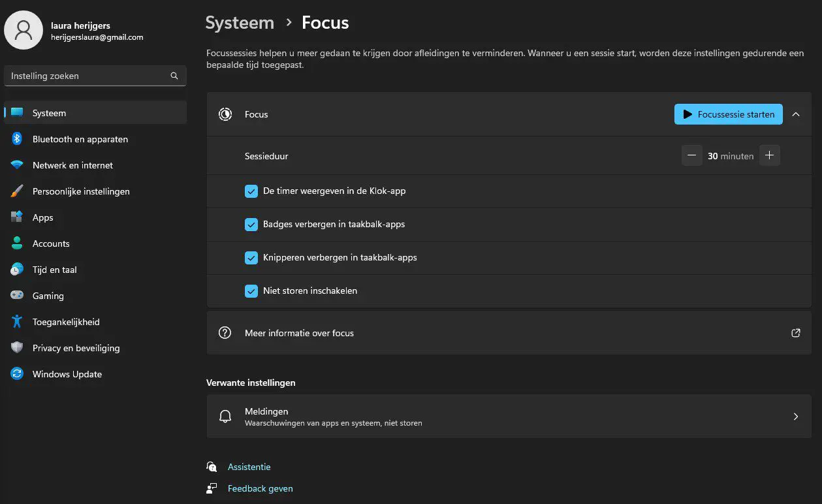Open Bluetooth en apparaten settings

[95, 139]
